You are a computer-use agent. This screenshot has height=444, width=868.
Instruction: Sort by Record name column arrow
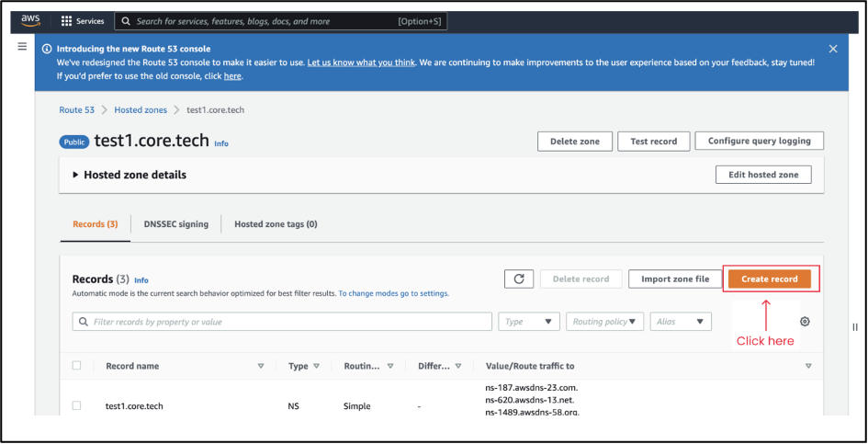tap(261, 366)
